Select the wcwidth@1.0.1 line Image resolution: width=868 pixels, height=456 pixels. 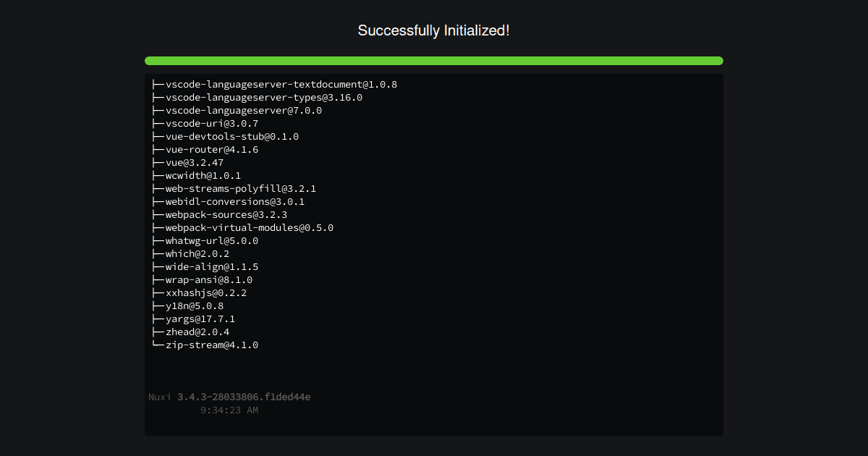click(x=196, y=176)
